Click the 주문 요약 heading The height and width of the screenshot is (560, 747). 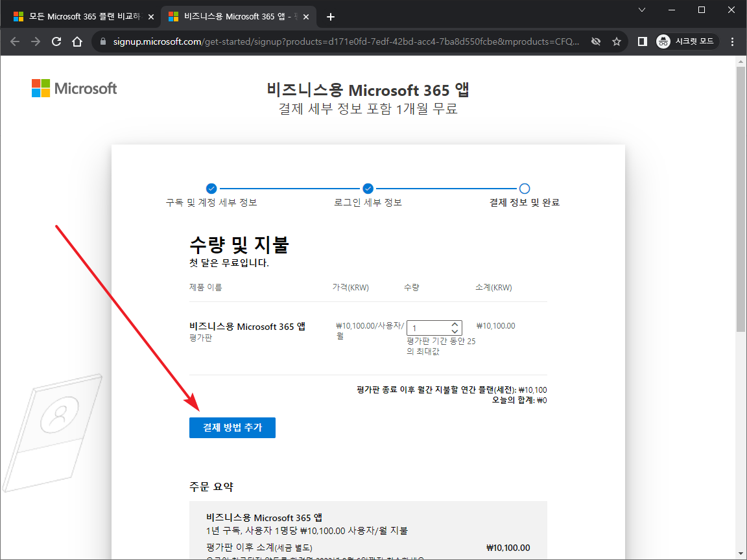click(211, 487)
